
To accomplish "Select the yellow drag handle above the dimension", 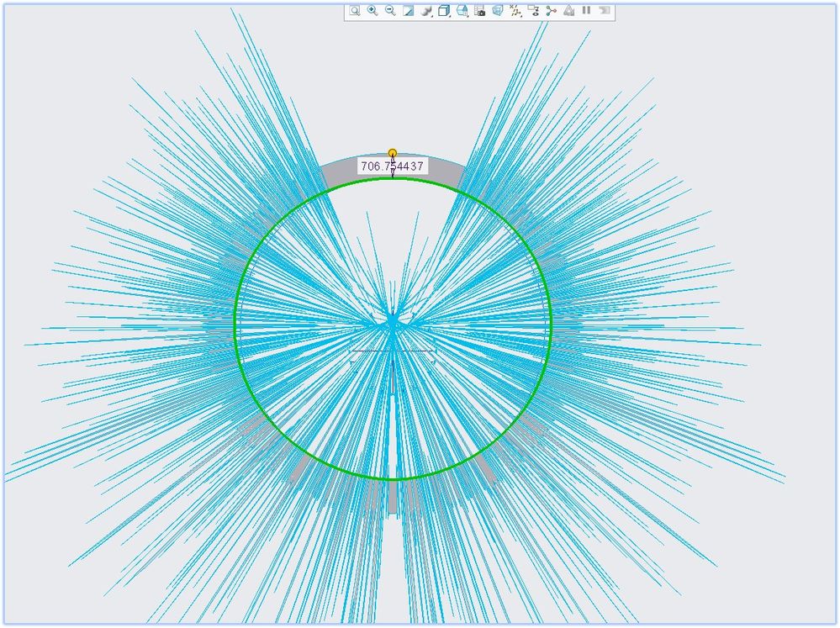I will point(393,153).
